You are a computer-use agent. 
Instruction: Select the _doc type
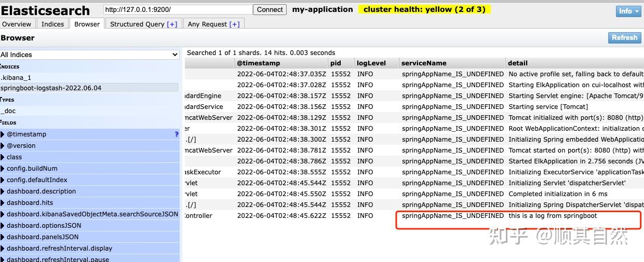click(90, 111)
